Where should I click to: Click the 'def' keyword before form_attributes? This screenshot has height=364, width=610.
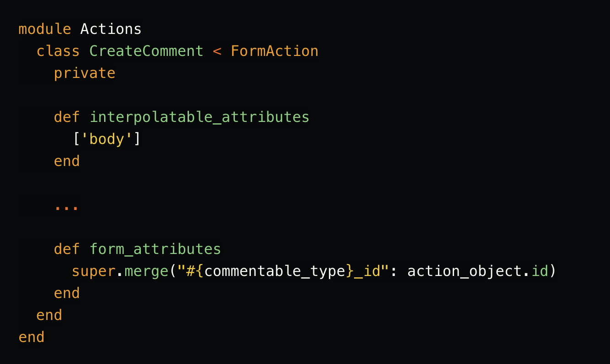click(x=67, y=249)
